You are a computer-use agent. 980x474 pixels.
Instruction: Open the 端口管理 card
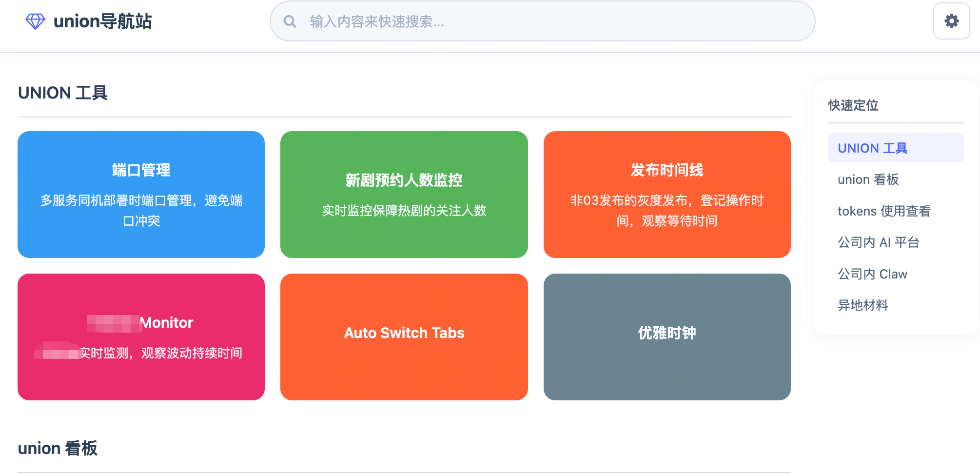click(141, 194)
